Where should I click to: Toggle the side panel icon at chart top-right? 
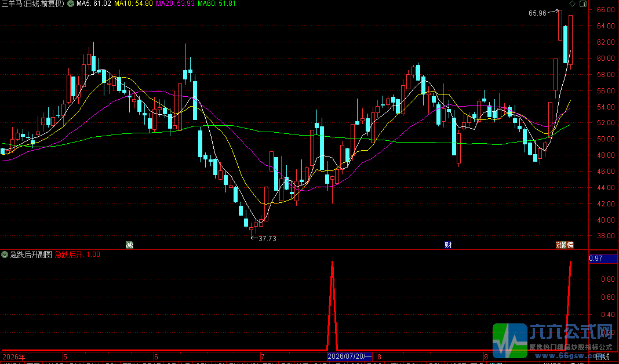click(582, 3)
